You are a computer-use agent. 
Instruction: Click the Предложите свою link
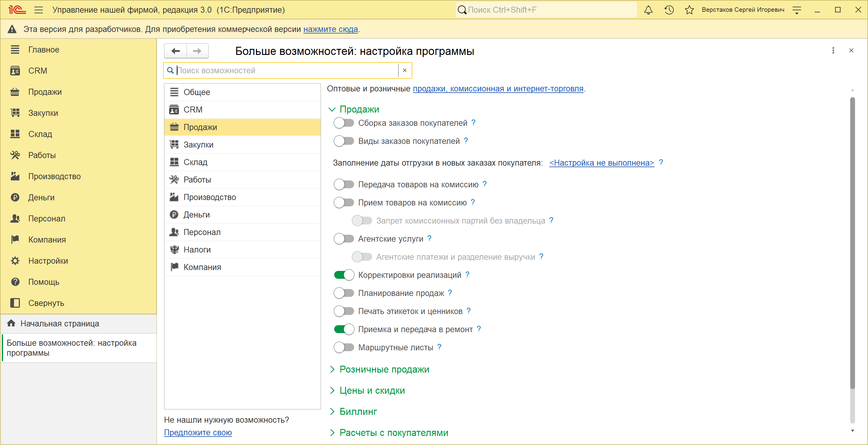click(198, 433)
